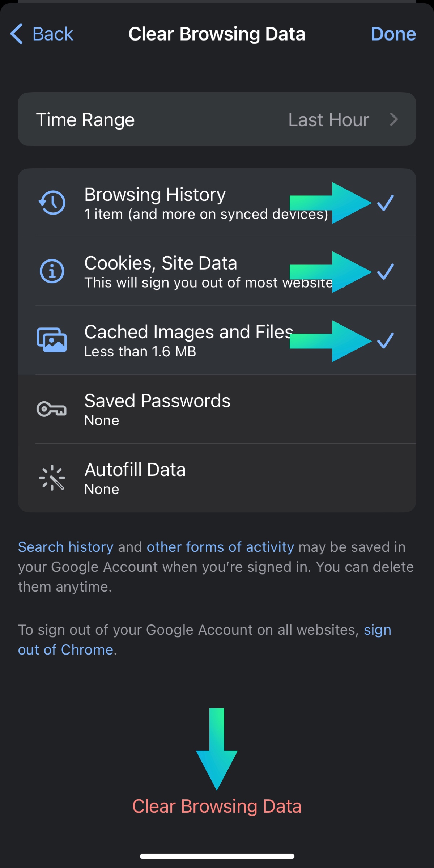Tap the Autofill Data magic wand icon

pyautogui.click(x=52, y=478)
